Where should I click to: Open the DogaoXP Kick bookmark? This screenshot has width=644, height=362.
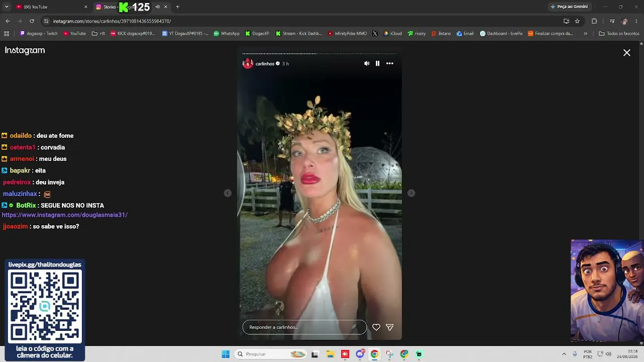pyautogui.click(x=257, y=34)
